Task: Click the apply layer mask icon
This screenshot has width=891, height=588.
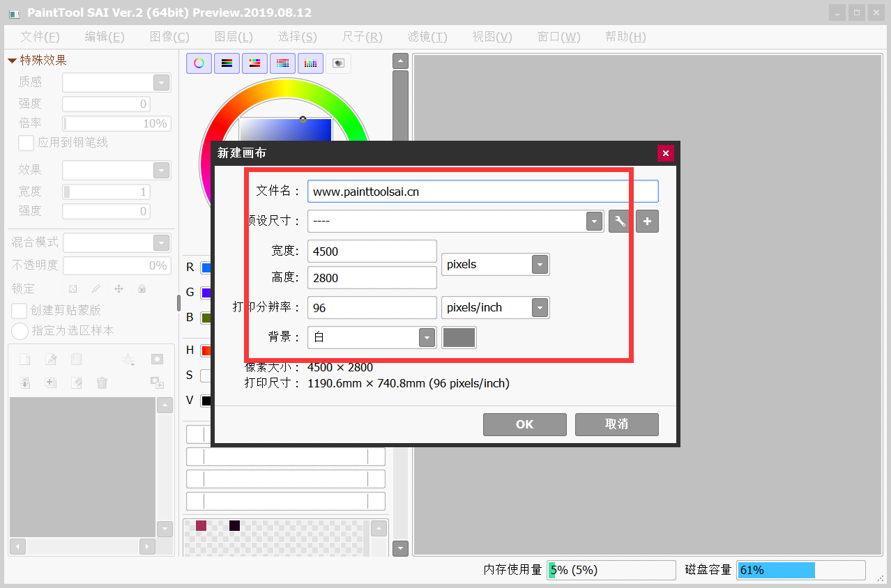Action: click(x=157, y=382)
